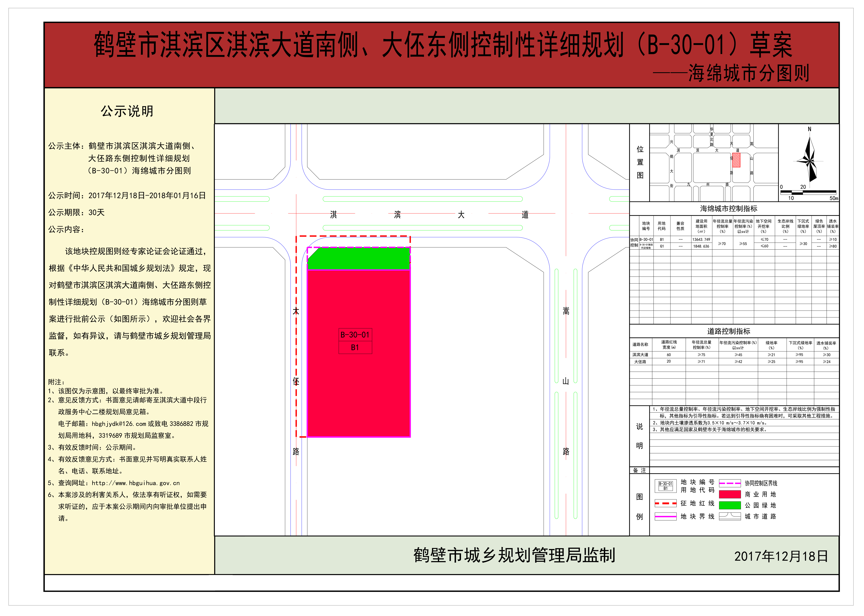
Task: Click the 公示期限：30天 line
Action: [76, 212]
